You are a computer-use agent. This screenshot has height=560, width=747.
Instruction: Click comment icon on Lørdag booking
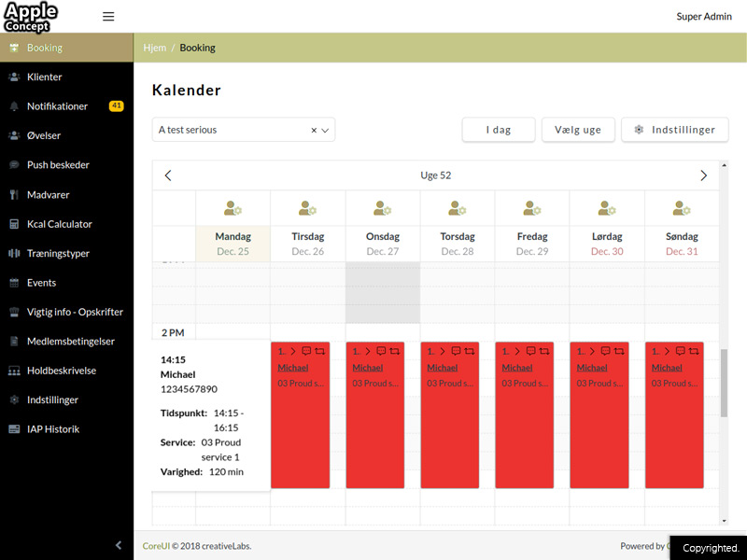coord(606,351)
